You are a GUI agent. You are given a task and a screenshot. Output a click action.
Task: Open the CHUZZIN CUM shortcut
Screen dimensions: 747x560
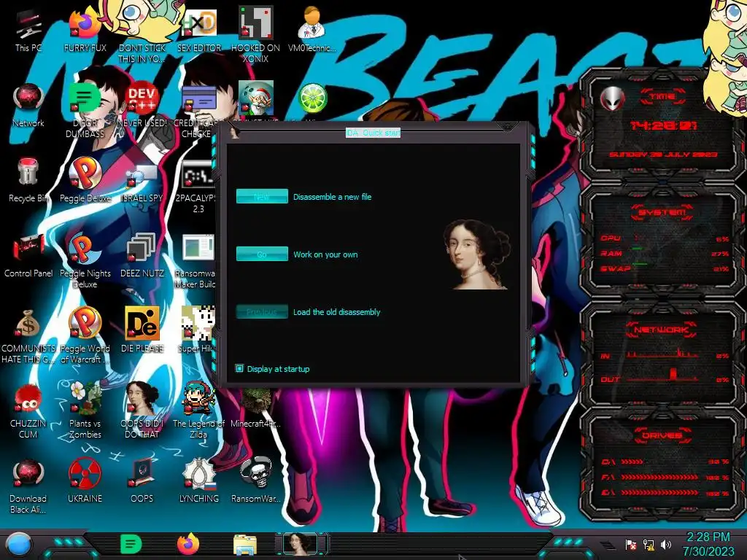point(28,411)
